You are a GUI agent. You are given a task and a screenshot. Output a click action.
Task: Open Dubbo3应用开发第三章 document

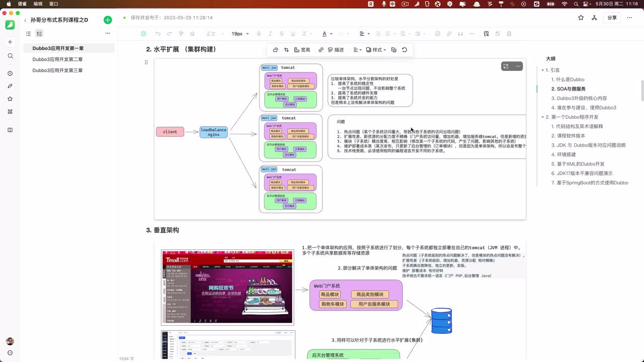(x=69, y=70)
